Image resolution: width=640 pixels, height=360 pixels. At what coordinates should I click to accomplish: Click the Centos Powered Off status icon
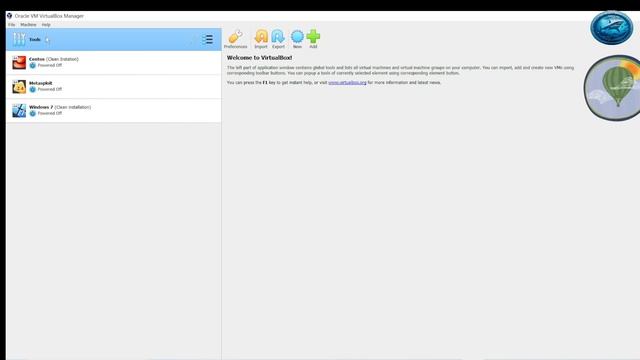[33, 65]
